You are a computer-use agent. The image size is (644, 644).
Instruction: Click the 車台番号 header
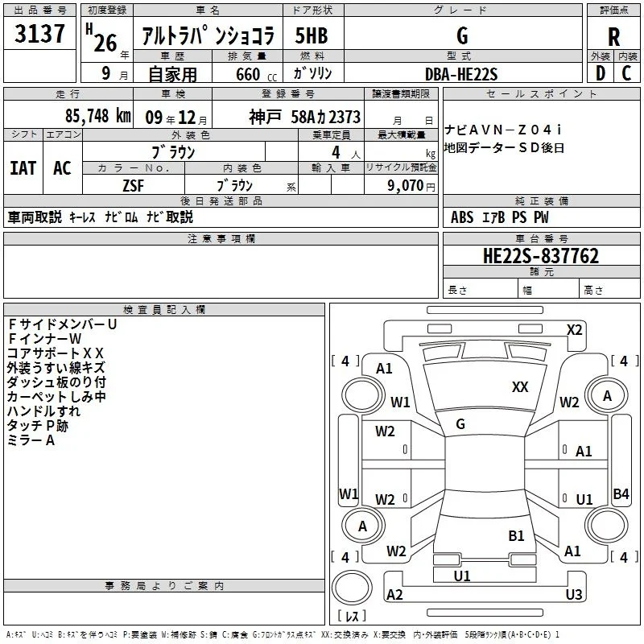point(541,238)
